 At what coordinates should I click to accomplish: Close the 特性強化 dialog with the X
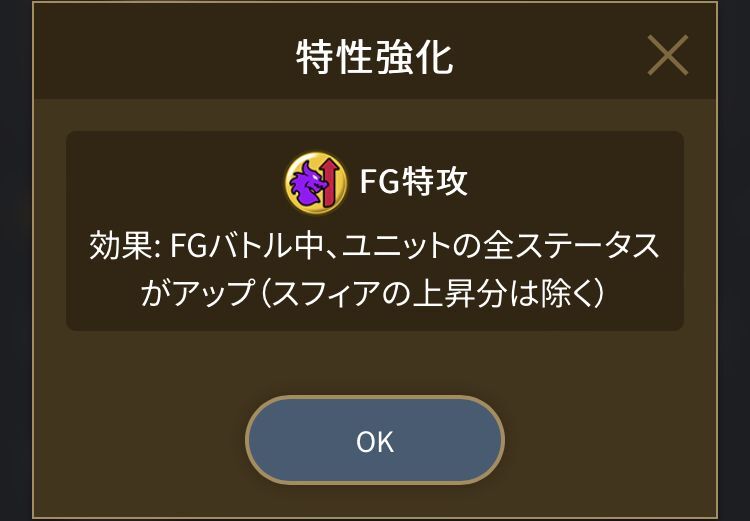[668, 55]
